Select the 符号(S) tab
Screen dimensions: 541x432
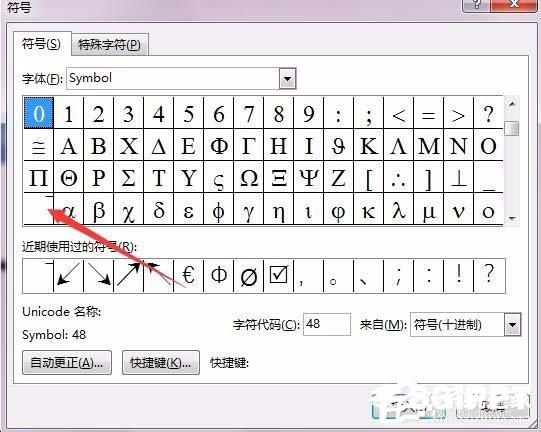click(x=42, y=43)
